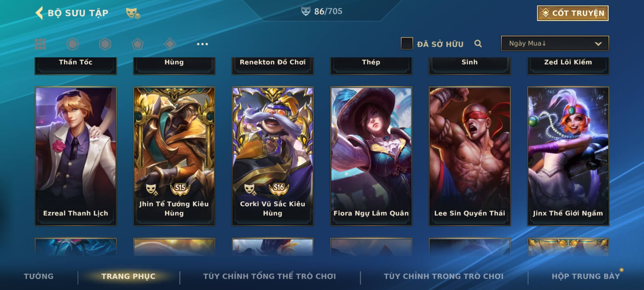Image resolution: width=644 pixels, height=290 pixels.
Task: Open Tùy Chỉnh Trong Trò Chơi tab
Action: (444, 276)
